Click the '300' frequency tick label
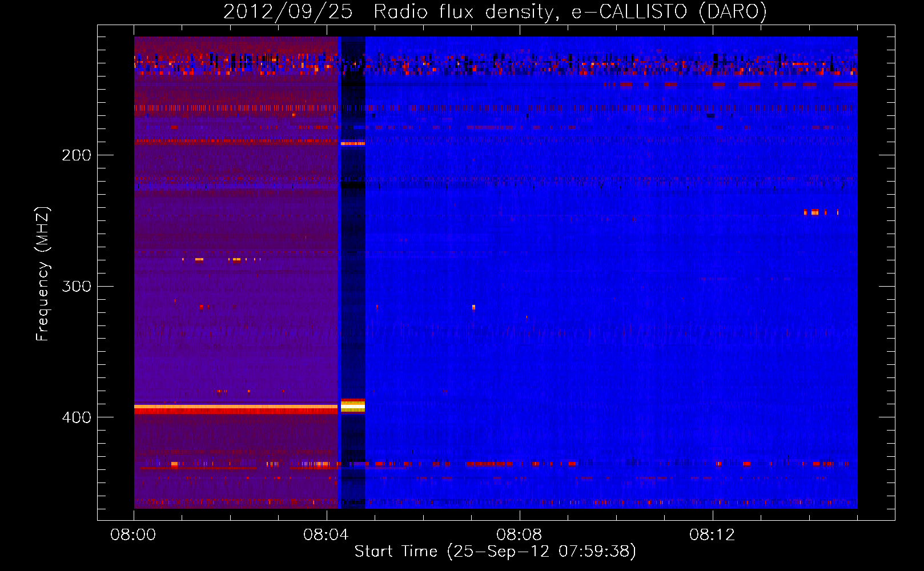 point(77,286)
